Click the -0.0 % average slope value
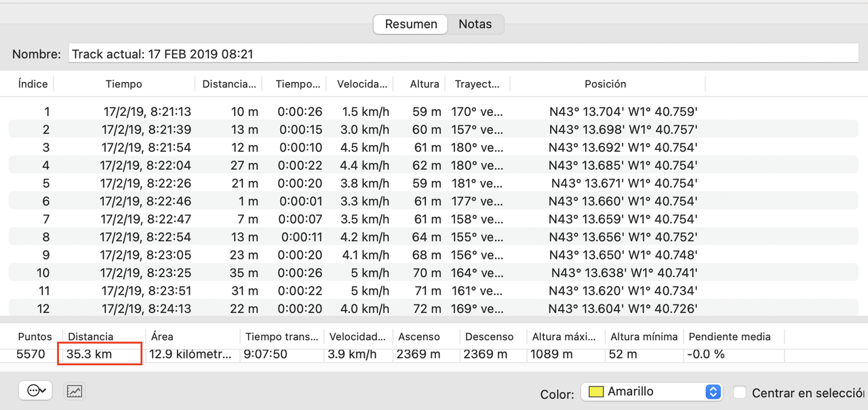This screenshot has height=410, width=868. (x=706, y=354)
